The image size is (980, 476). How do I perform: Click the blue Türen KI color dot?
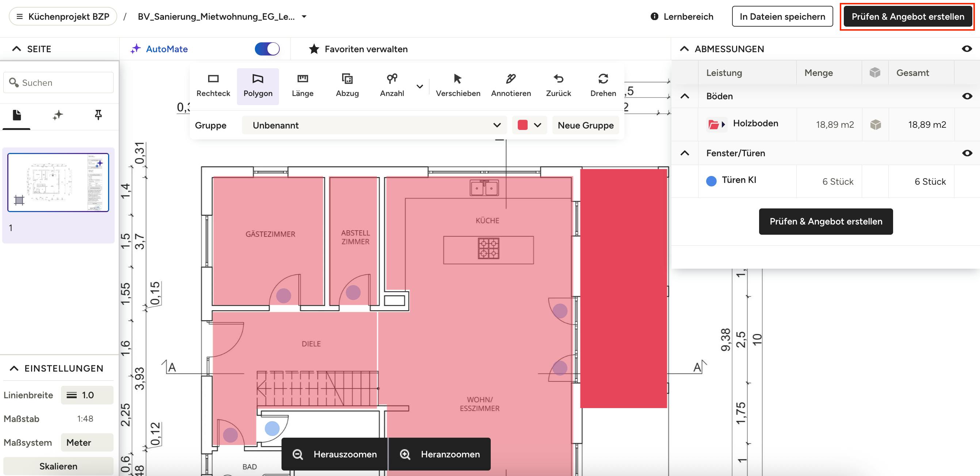click(x=711, y=181)
